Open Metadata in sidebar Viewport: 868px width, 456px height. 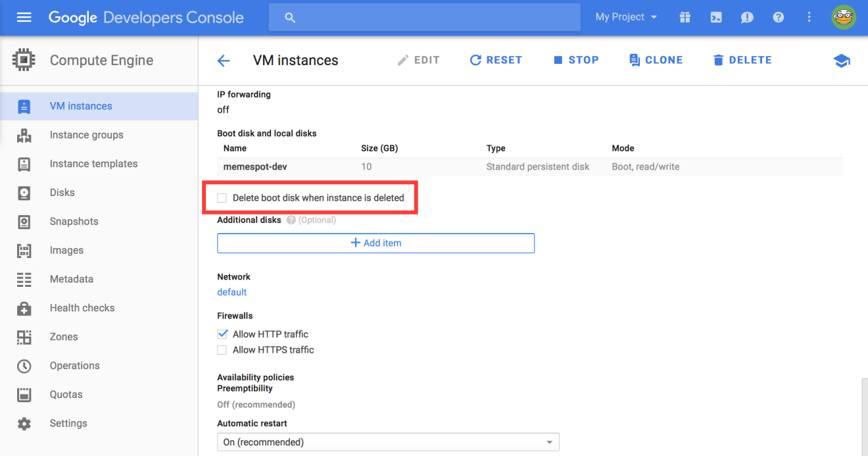click(71, 279)
